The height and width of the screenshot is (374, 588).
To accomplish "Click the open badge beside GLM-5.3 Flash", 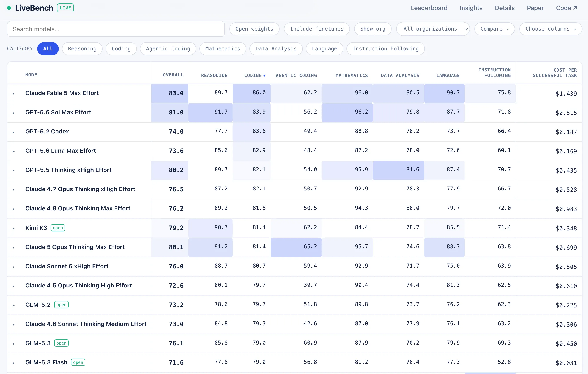I will pos(78,363).
